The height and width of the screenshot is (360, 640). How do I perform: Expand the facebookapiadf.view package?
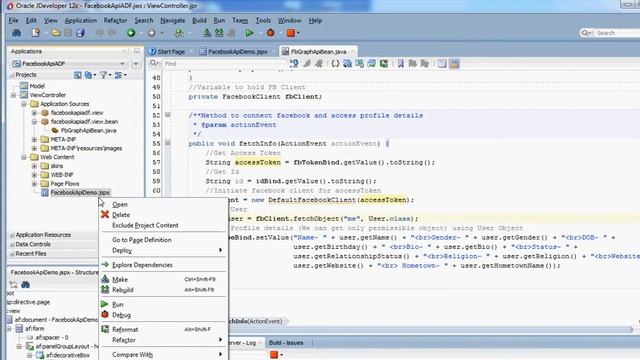click(34, 113)
